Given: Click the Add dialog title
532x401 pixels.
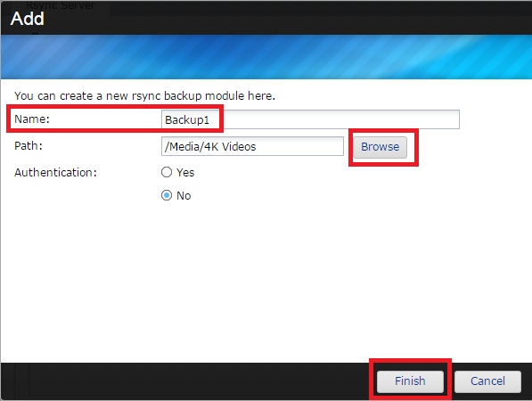Looking at the screenshot, I should coord(28,19).
